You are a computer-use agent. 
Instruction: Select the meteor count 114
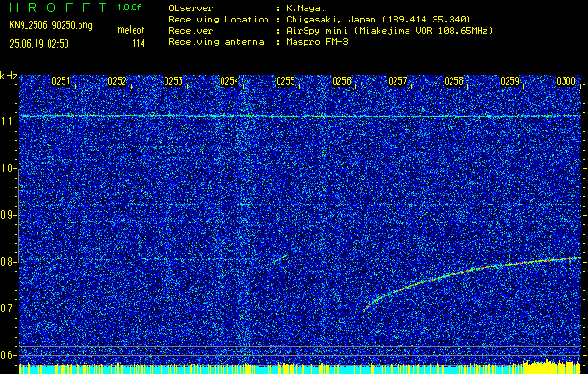tap(138, 44)
